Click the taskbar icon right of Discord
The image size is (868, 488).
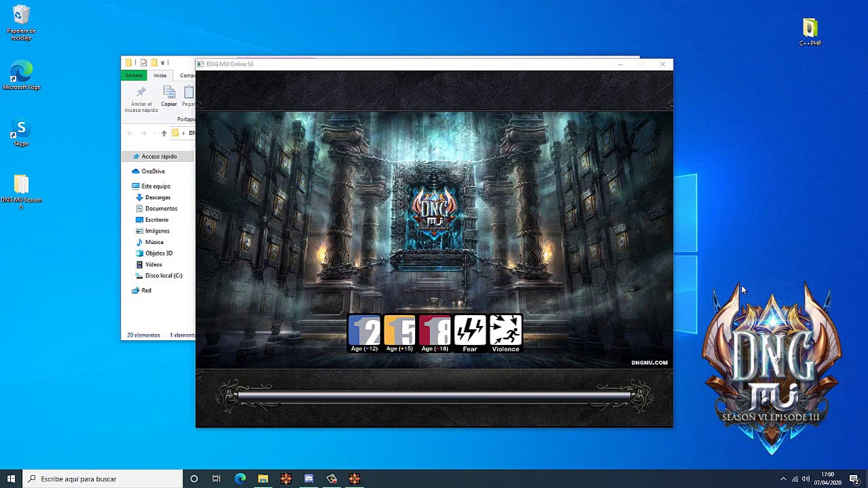[332, 479]
